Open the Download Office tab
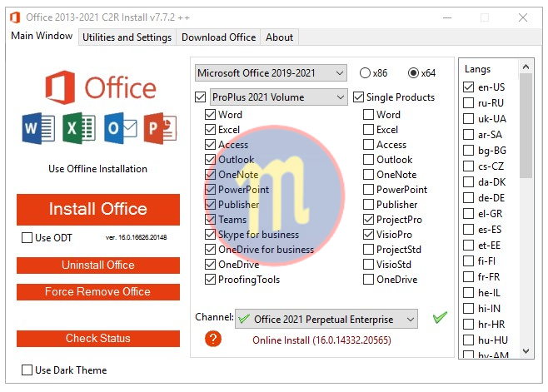 point(218,37)
